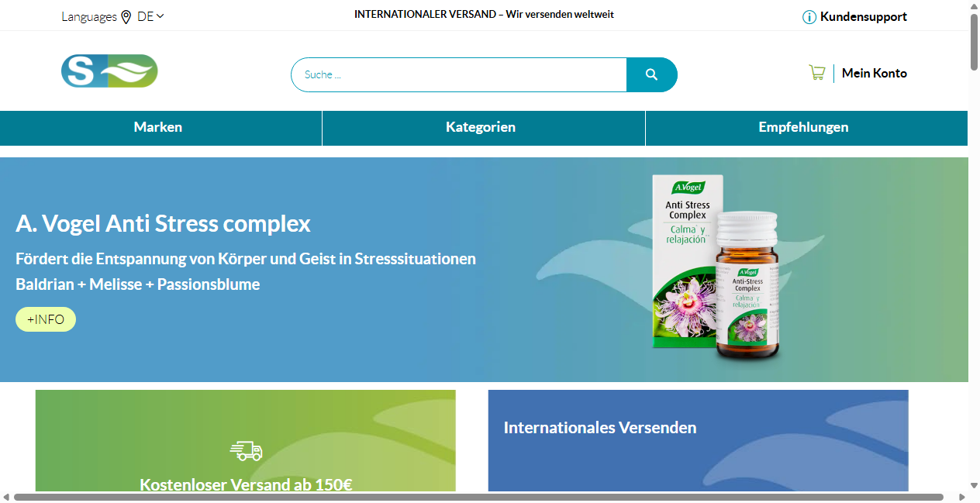Open the Marken menu
This screenshot has height=503, width=980.
pos(158,127)
